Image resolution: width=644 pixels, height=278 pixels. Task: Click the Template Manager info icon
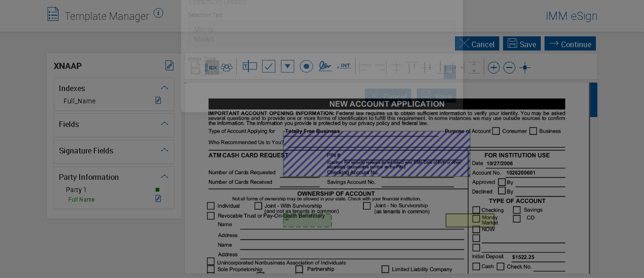coord(158,13)
